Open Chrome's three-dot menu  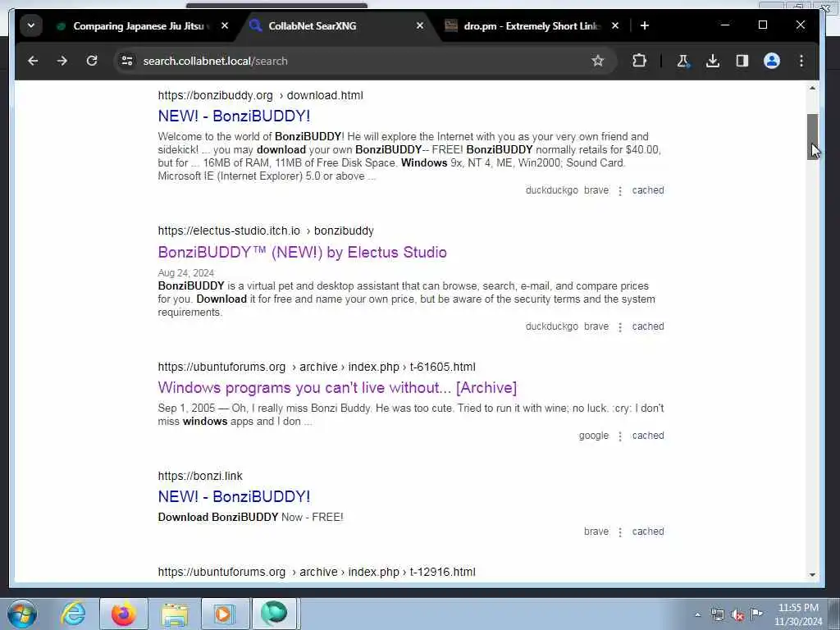(801, 61)
